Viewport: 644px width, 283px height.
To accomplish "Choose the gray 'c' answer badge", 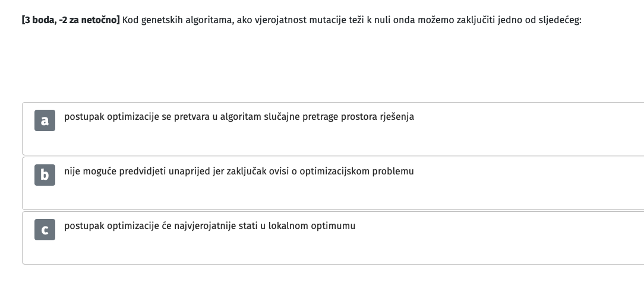I will pyautogui.click(x=45, y=230).
